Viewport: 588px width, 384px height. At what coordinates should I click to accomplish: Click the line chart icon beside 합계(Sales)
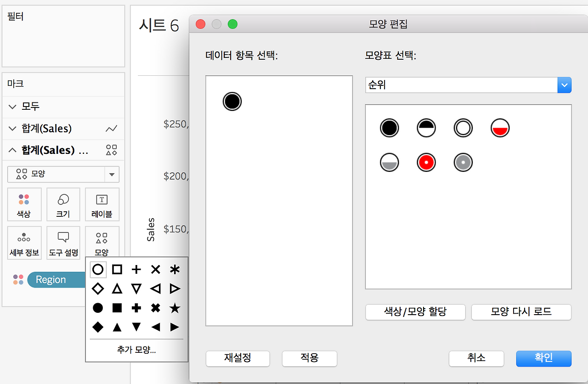[112, 129]
